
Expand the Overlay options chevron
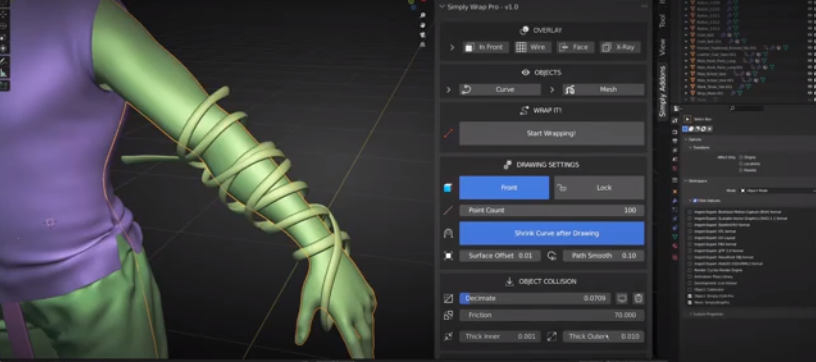tap(451, 47)
